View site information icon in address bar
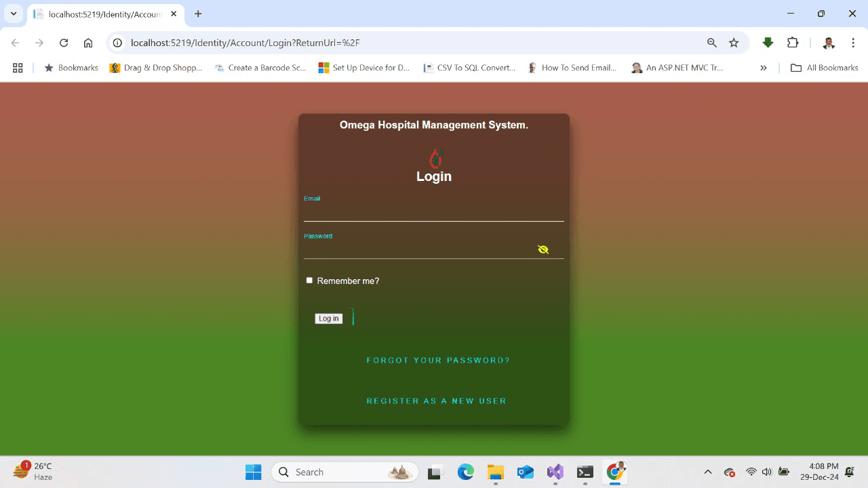Screen dimensions: 868x488 point(117,43)
